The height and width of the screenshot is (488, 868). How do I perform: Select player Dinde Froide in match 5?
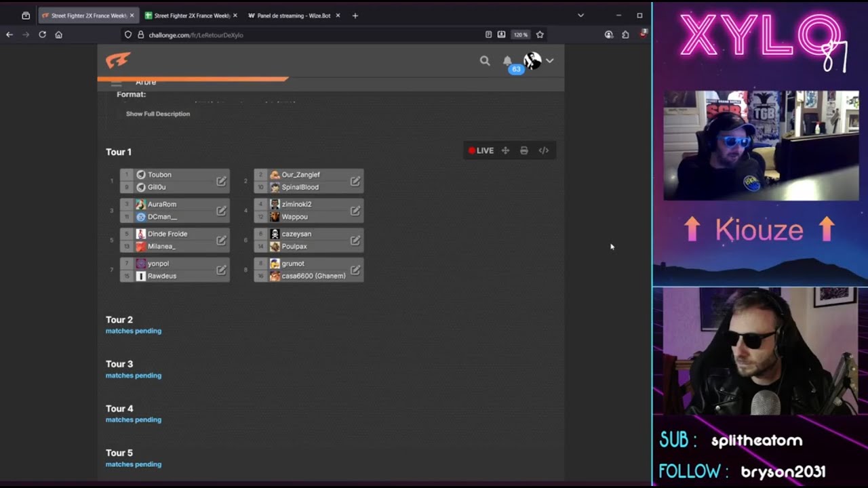pos(167,234)
